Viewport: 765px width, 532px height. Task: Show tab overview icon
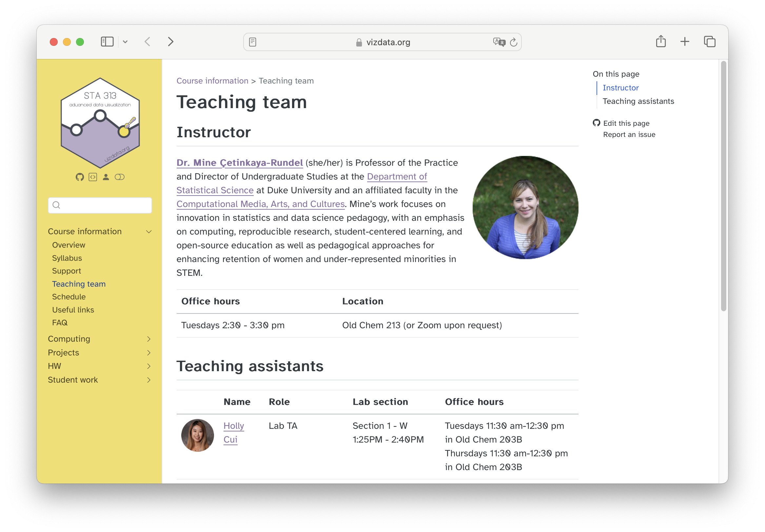pyautogui.click(x=710, y=42)
